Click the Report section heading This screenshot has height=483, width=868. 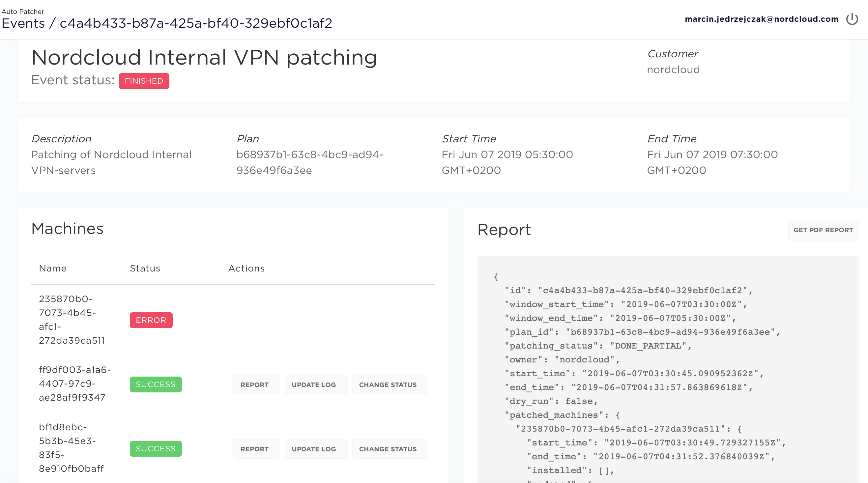point(504,230)
